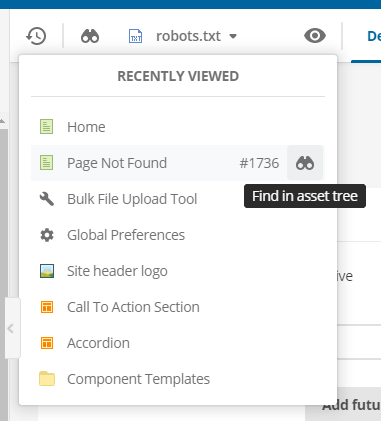Click the scroll up arrow on left scrollbar
The image size is (381, 421).
(2, 121)
